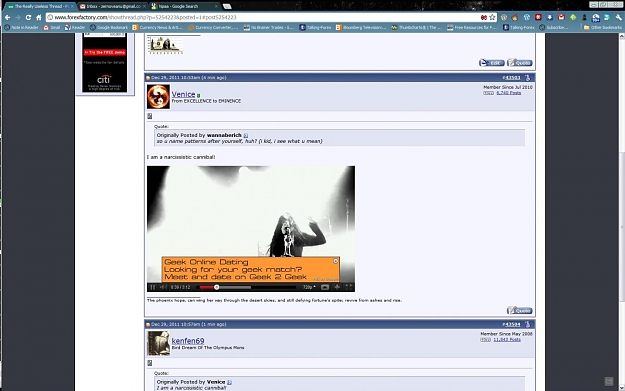Click the blue download extension icon
The width and height of the screenshot is (625, 391).
pos(550,18)
